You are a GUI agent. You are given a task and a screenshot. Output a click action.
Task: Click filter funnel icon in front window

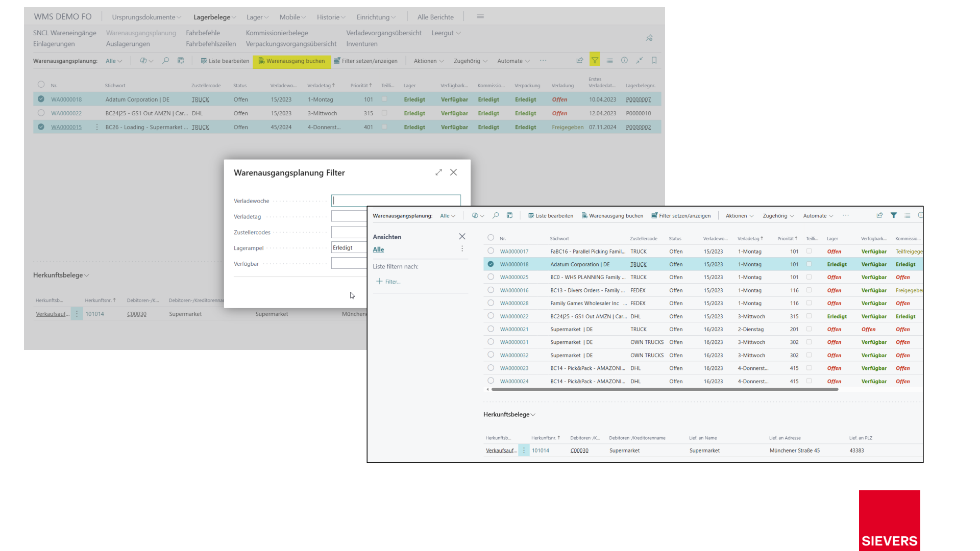coord(894,215)
